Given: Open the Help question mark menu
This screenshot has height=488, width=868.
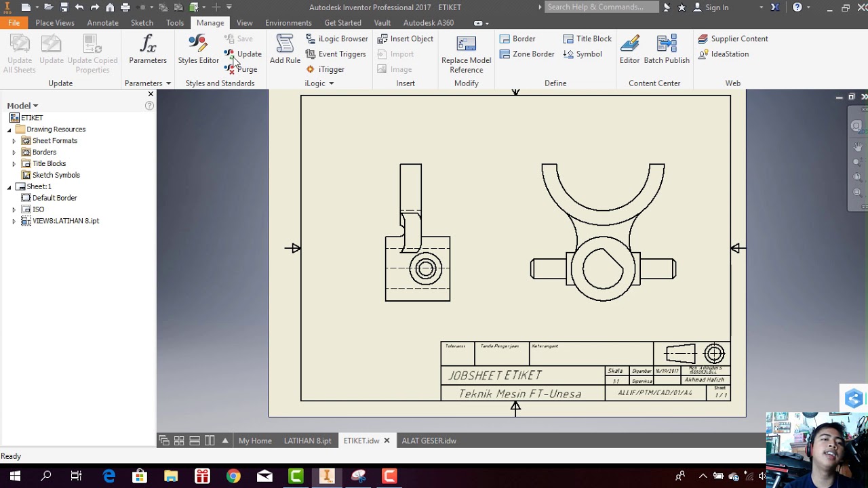Looking at the screenshot, I should coord(797,7).
